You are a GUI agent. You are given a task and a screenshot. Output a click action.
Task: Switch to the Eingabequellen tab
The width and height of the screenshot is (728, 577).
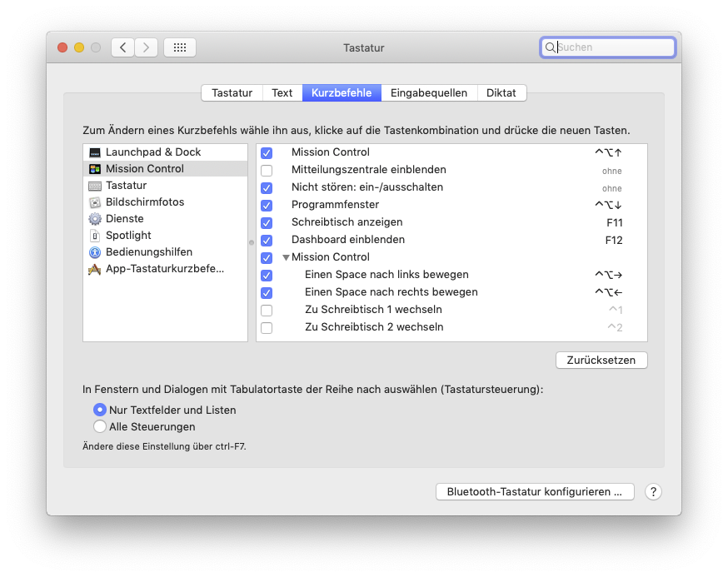[429, 93]
